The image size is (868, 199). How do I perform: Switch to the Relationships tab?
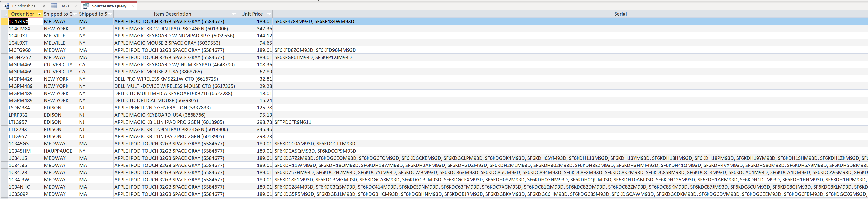click(x=24, y=6)
